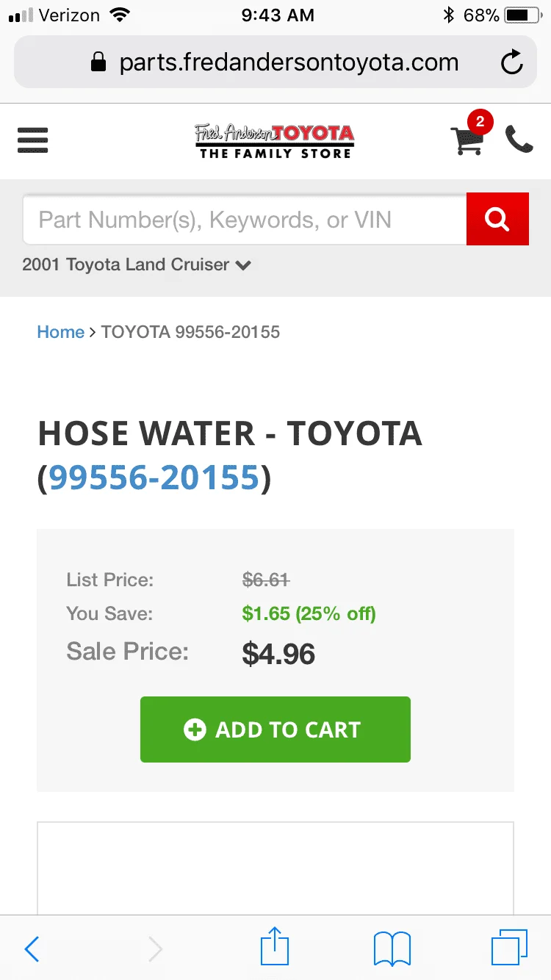
Task: Click the Home breadcrumb link
Action: tap(60, 332)
